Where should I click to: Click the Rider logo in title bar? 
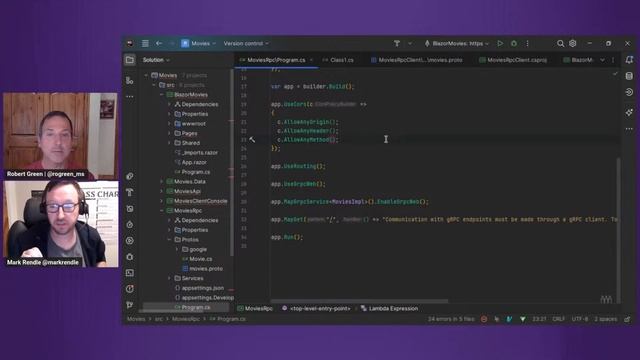[130, 43]
